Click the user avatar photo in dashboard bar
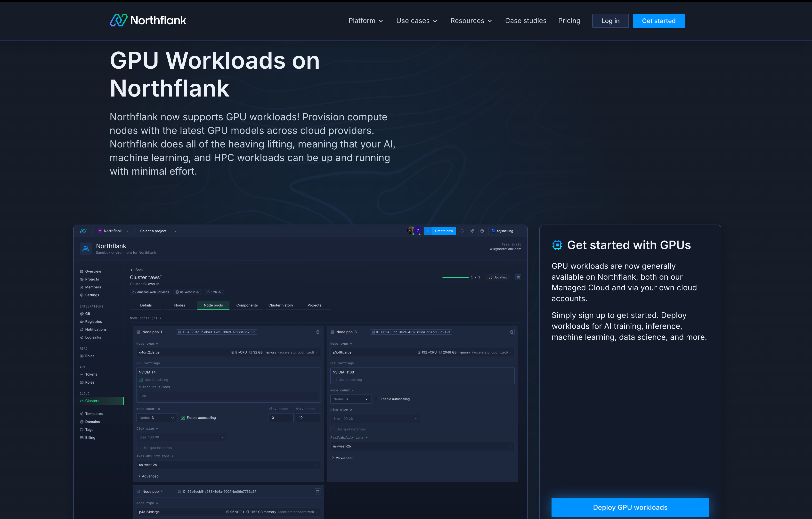The image size is (812, 519). coord(410,231)
